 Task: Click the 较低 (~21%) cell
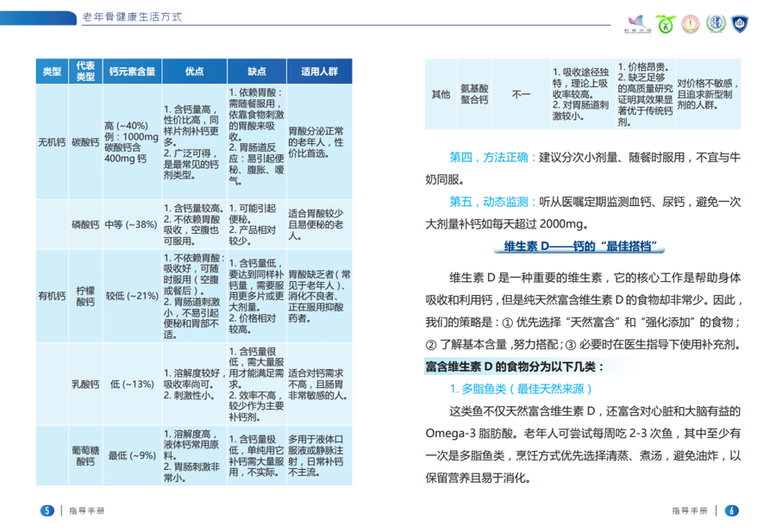[x=132, y=296]
